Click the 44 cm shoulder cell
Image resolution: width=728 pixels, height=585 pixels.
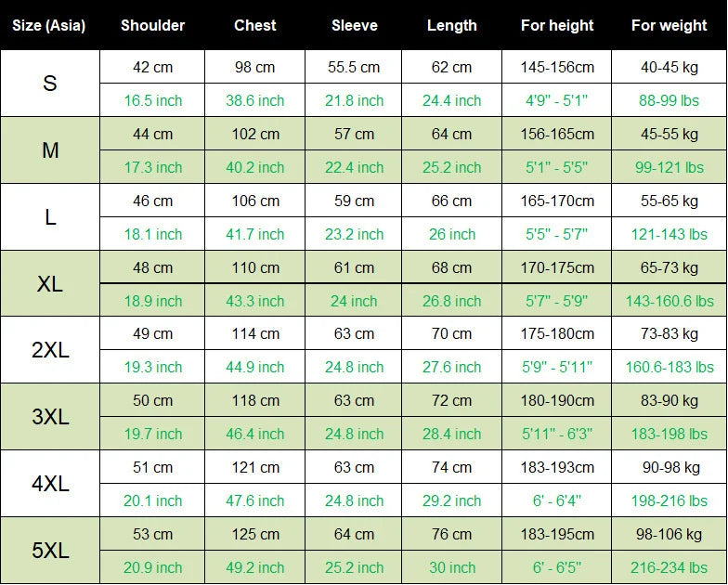152,134
